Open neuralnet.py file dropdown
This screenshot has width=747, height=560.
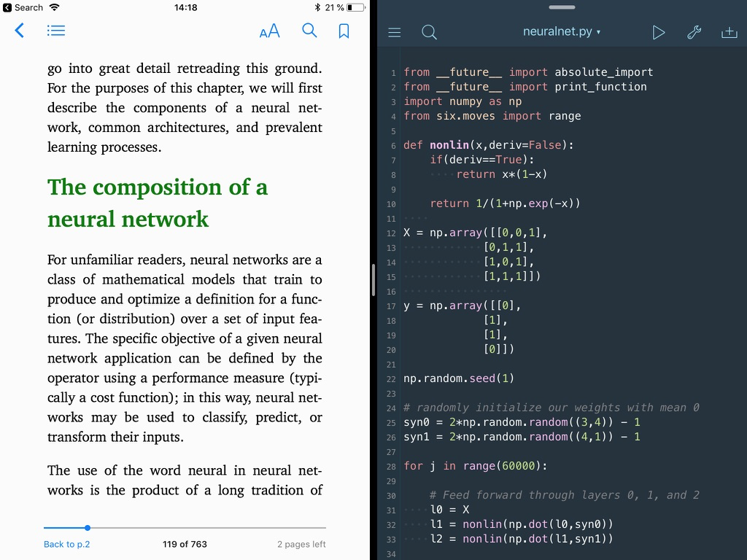562,31
